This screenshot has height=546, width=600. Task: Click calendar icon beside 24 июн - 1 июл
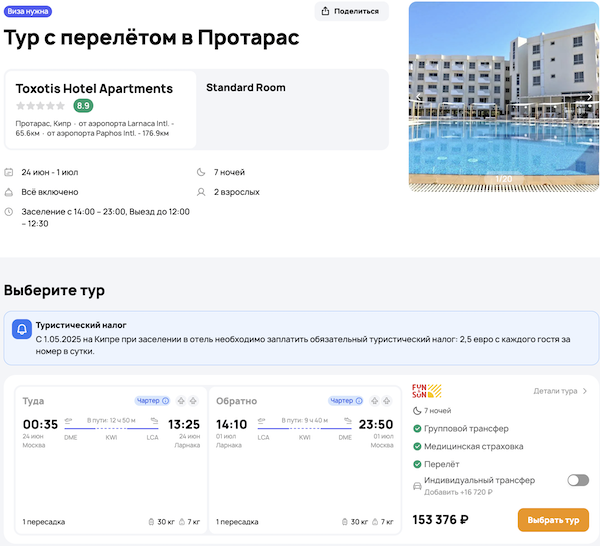pos(9,172)
